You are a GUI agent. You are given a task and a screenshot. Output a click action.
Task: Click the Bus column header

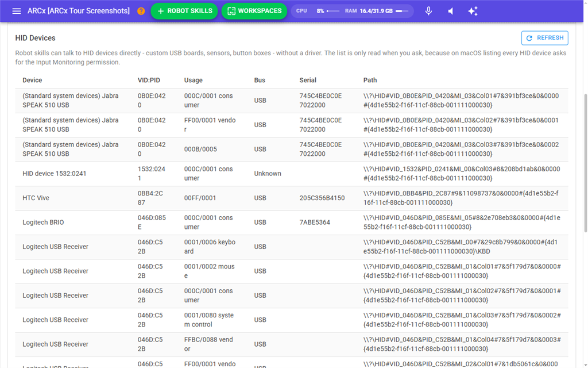pyautogui.click(x=260, y=80)
